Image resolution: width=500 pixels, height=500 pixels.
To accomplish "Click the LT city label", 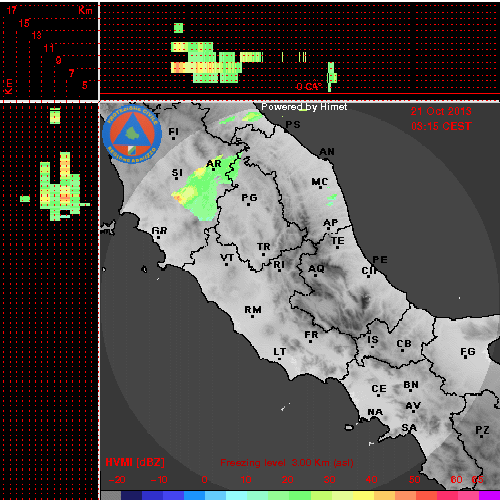I will [x=280, y=352].
